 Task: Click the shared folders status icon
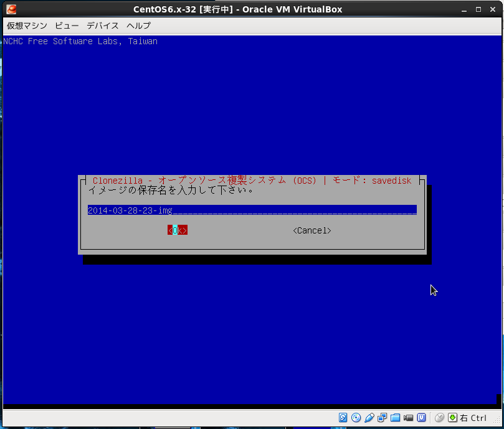pyautogui.click(x=396, y=418)
